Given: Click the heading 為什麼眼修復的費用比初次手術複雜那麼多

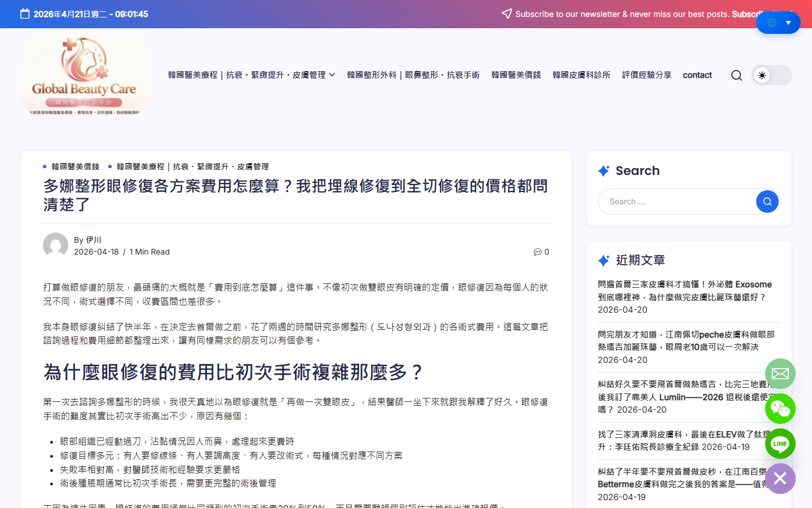Looking at the screenshot, I should pyautogui.click(x=233, y=372).
